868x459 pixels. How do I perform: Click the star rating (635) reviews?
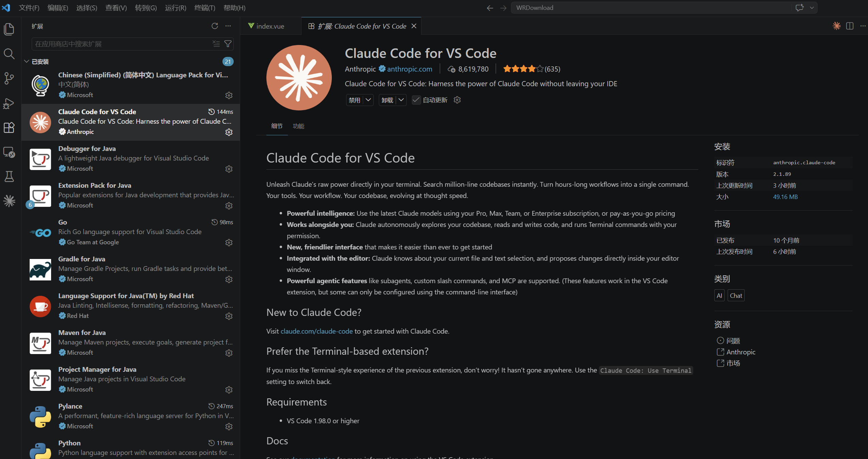click(531, 69)
